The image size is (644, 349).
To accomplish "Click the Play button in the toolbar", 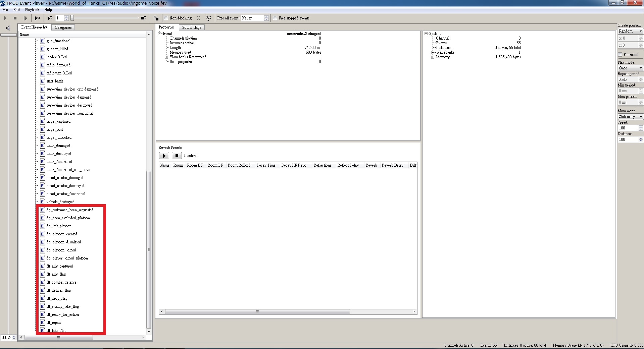I will [5, 18].
